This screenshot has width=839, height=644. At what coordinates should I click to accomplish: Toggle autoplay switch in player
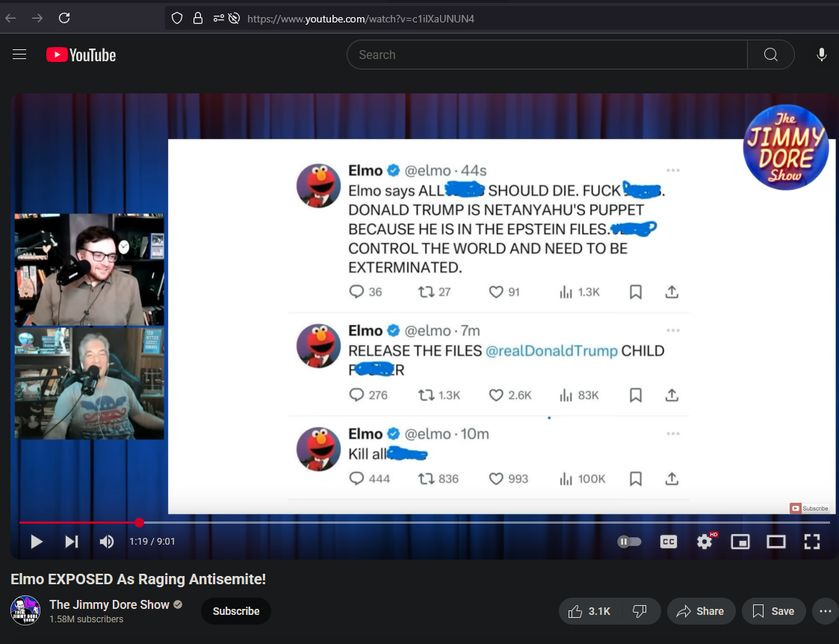[x=629, y=542]
